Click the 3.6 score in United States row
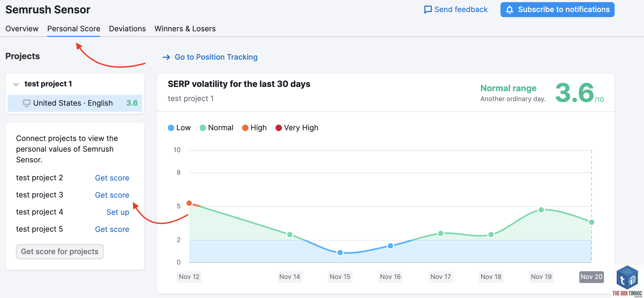Image resolution: width=644 pixels, height=298 pixels. [x=132, y=103]
